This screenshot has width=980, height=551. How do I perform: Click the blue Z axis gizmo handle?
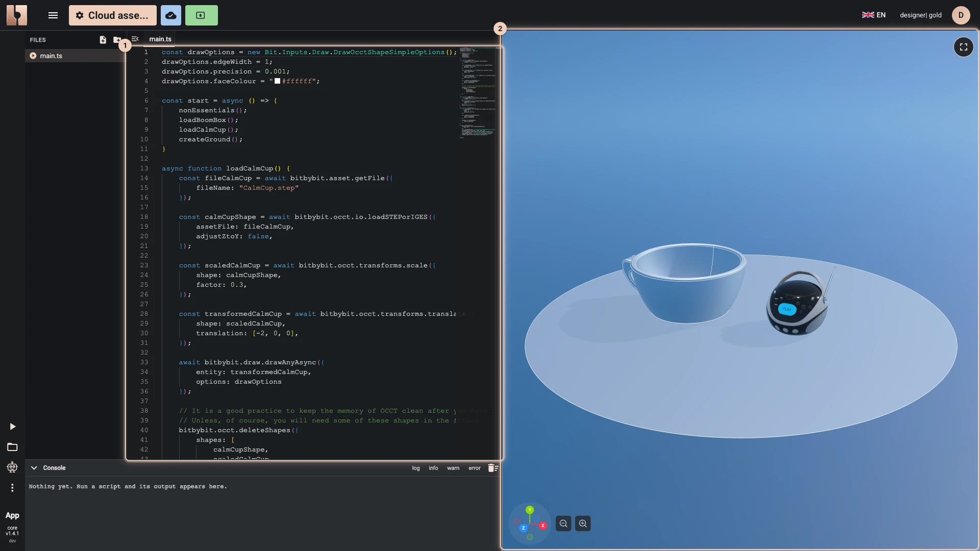pos(523,529)
